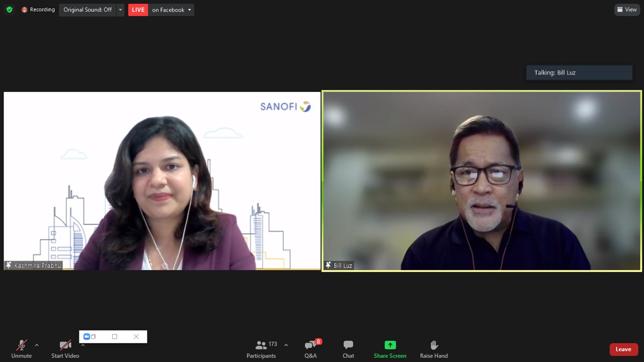Click the Recording status indicator

click(x=38, y=10)
